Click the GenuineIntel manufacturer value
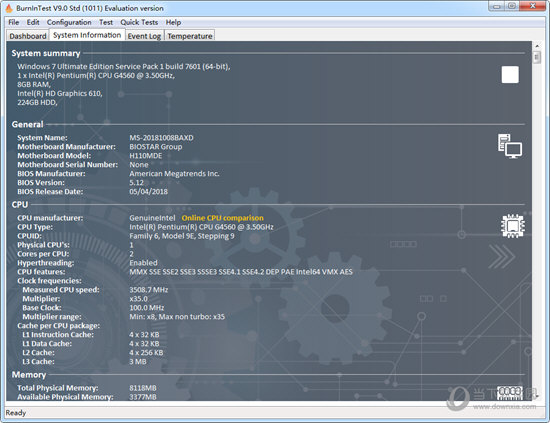The width and height of the screenshot is (550, 423). 152,218
